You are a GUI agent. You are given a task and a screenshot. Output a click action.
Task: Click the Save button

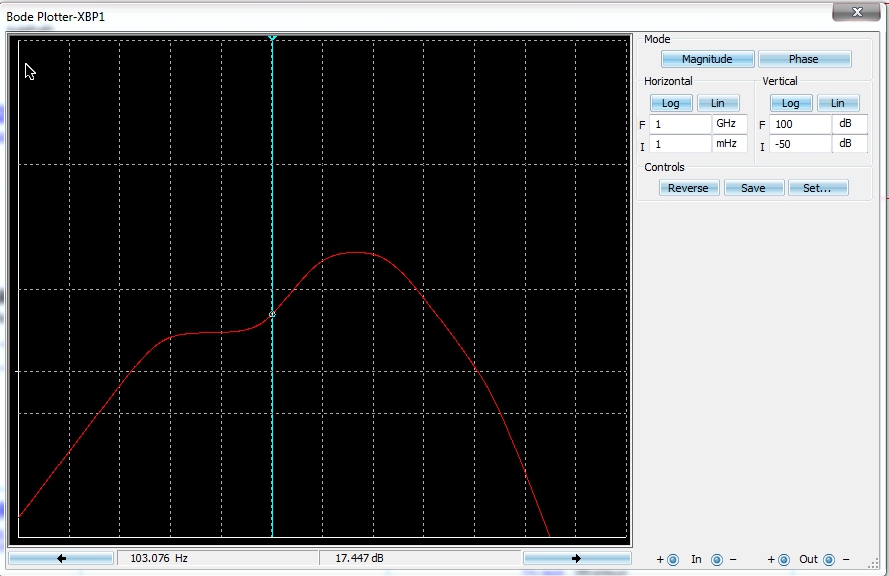pos(753,188)
